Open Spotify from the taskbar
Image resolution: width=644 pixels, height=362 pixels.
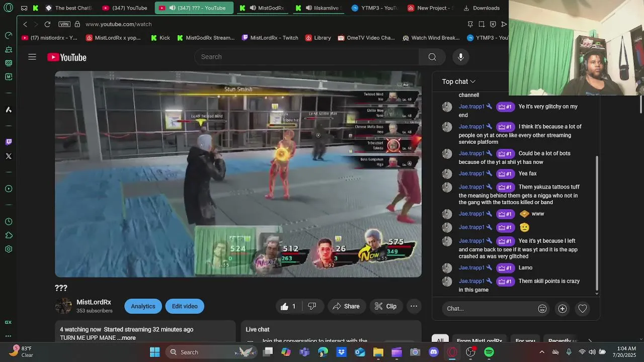(489, 352)
